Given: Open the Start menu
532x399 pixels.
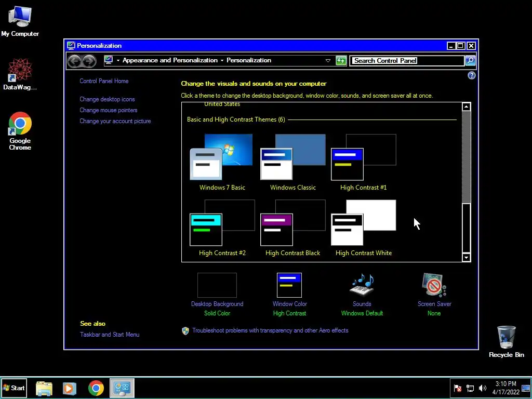Looking at the screenshot, I should (14, 388).
